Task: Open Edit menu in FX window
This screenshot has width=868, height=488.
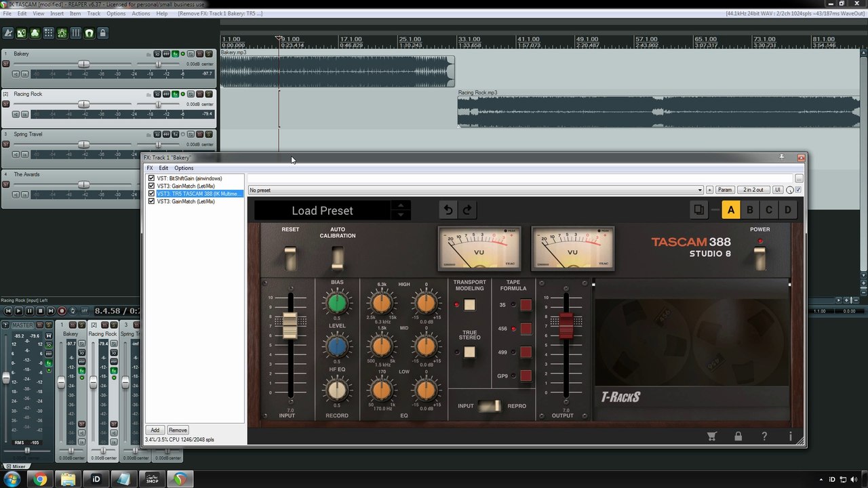Action: coord(163,168)
